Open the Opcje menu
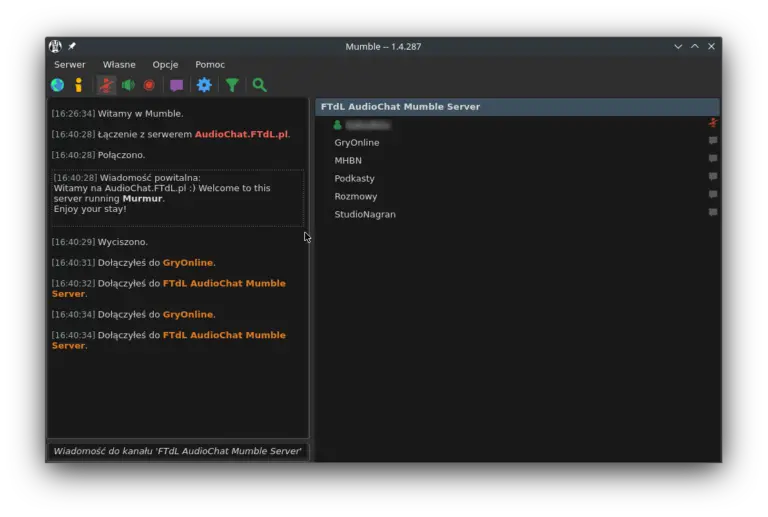768x517 pixels. click(x=165, y=65)
